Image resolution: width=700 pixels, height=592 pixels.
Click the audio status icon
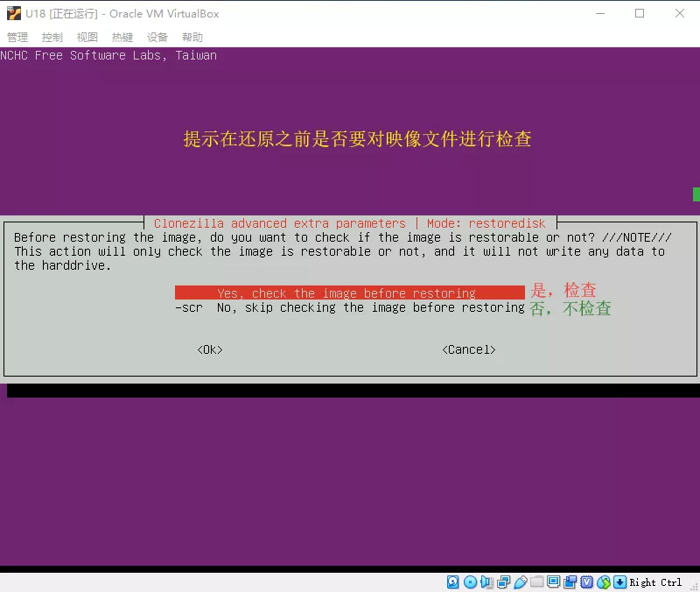(x=487, y=581)
